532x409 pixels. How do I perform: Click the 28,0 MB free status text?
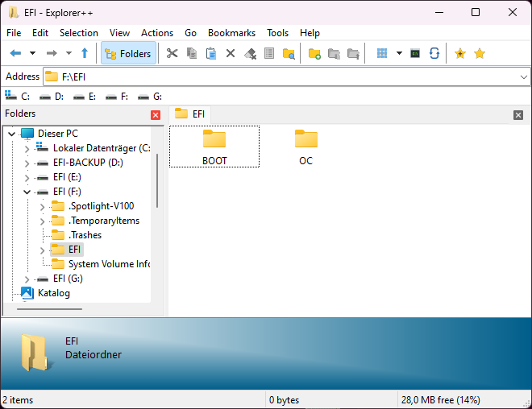click(x=440, y=400)
